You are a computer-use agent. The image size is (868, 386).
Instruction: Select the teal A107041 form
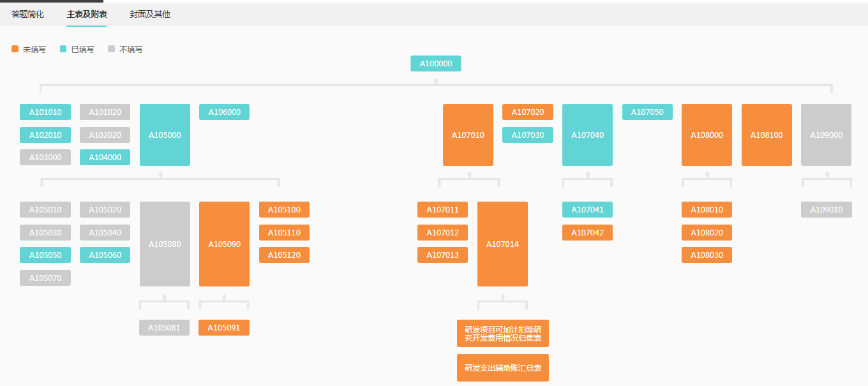(x=587, y=210)
